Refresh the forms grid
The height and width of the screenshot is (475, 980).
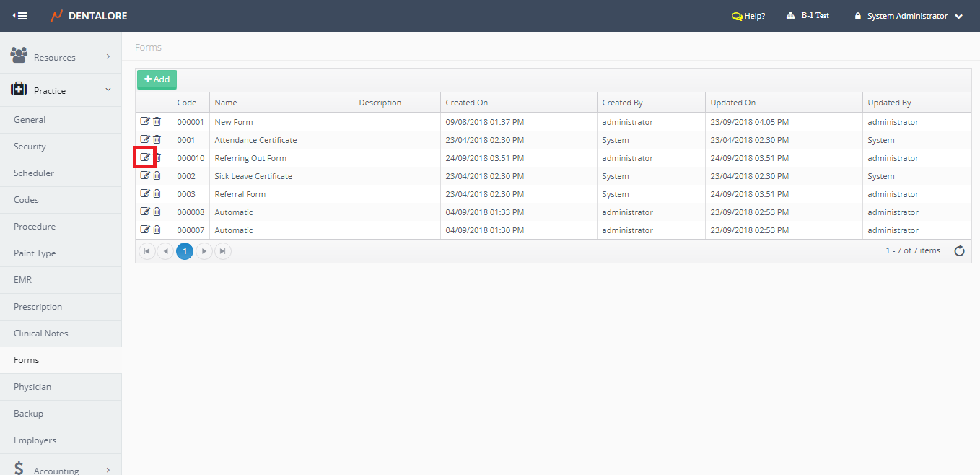click(959, 251)
